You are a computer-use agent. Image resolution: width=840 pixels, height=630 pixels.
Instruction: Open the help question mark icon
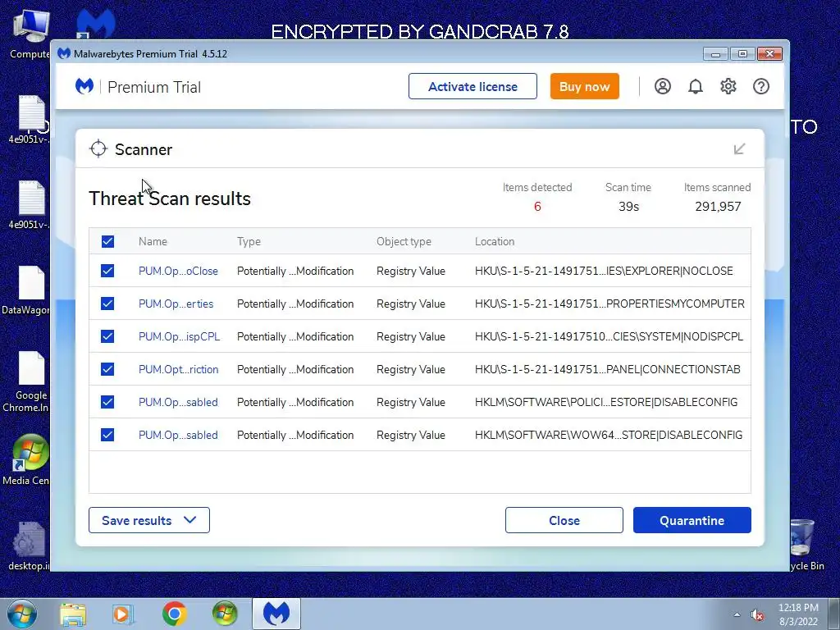click(x=760, y=86)
